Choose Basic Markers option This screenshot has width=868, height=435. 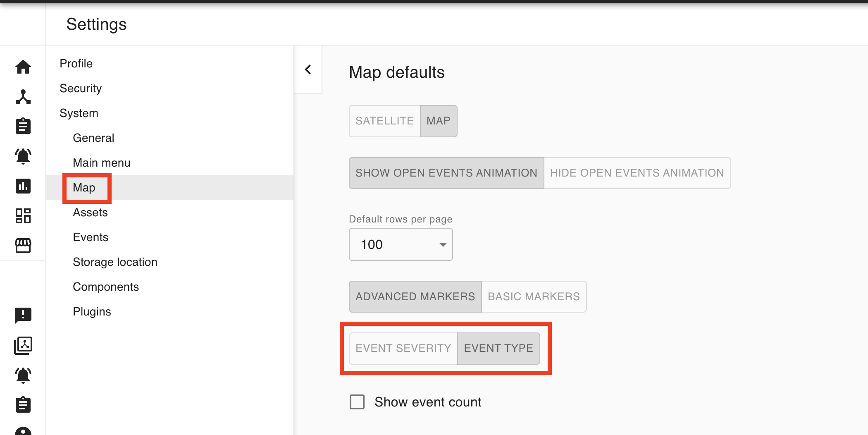(x=534, y=297)
